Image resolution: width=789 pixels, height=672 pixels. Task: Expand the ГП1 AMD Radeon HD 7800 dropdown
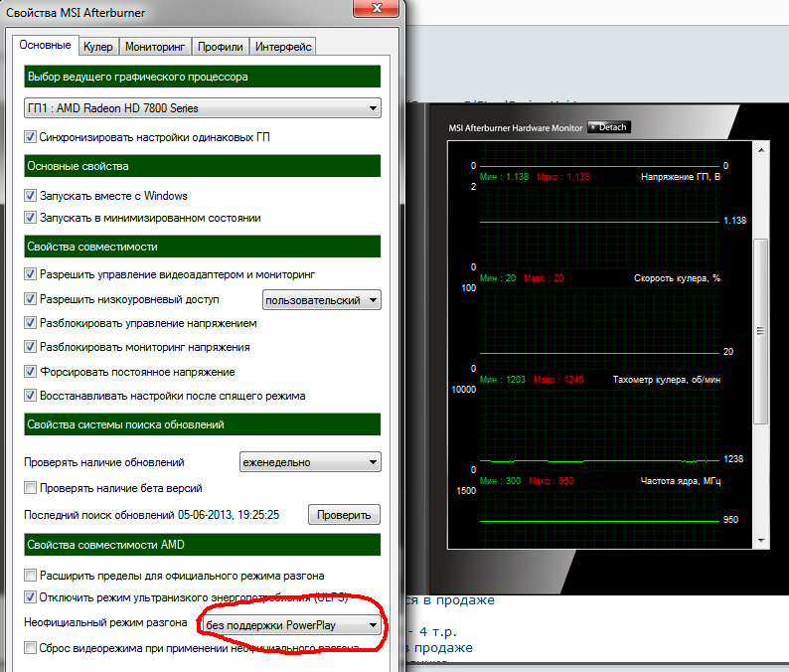click(x=203, y=108)
